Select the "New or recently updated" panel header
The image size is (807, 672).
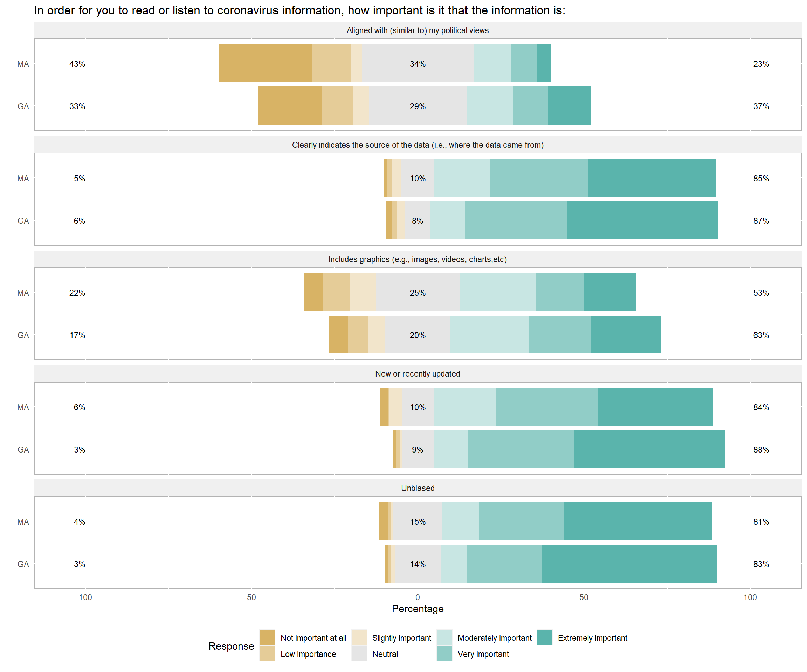[x=418, y=374]
